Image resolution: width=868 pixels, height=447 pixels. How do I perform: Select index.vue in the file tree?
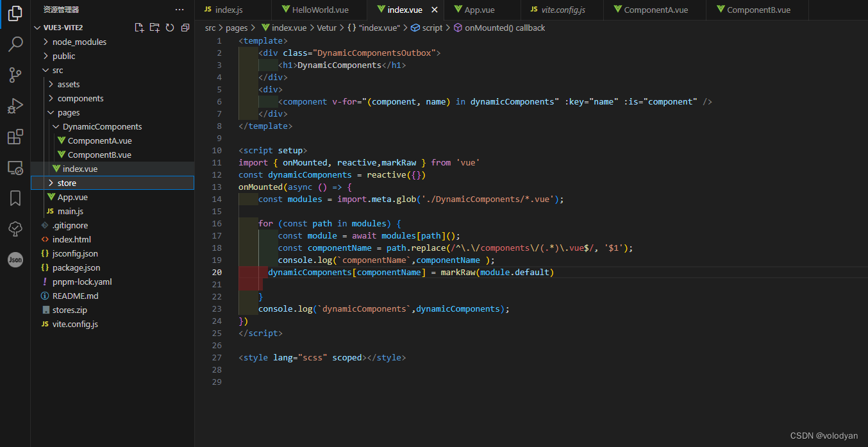pyautogui.click(x=112, y=169)
